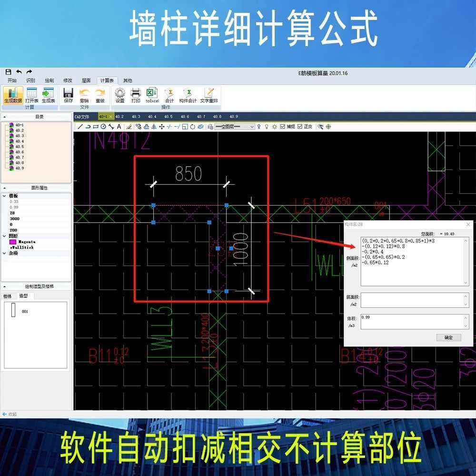The width and height of the screenshot is (476, 476).
Task: Click the 001 shape thumbnail
Action: tap(13, 310)
